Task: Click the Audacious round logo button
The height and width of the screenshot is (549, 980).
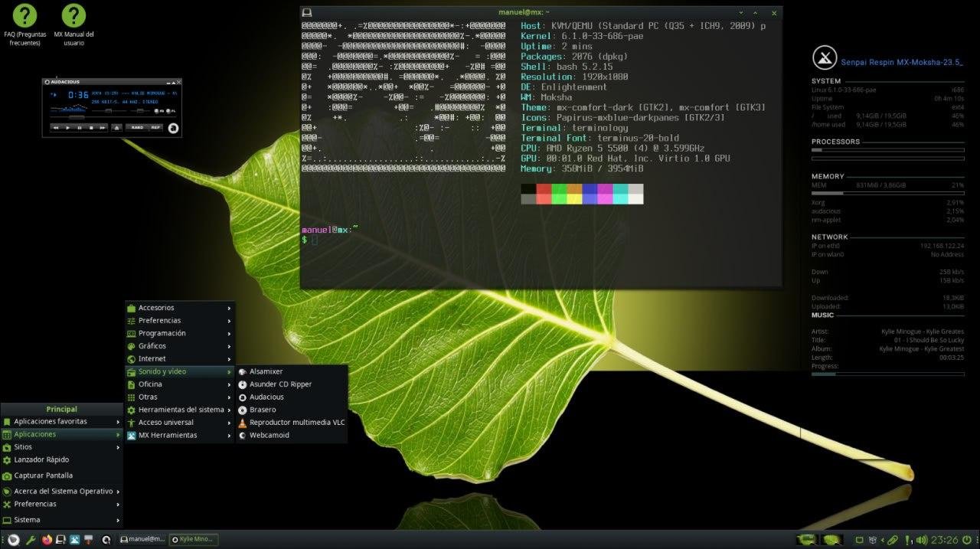Action: [173, 128]
